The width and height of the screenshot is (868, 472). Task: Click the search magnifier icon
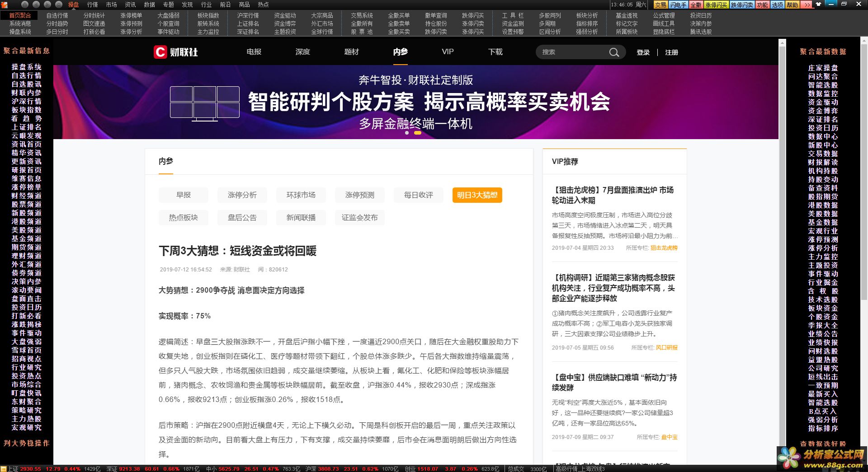click(x=614, y=52)
